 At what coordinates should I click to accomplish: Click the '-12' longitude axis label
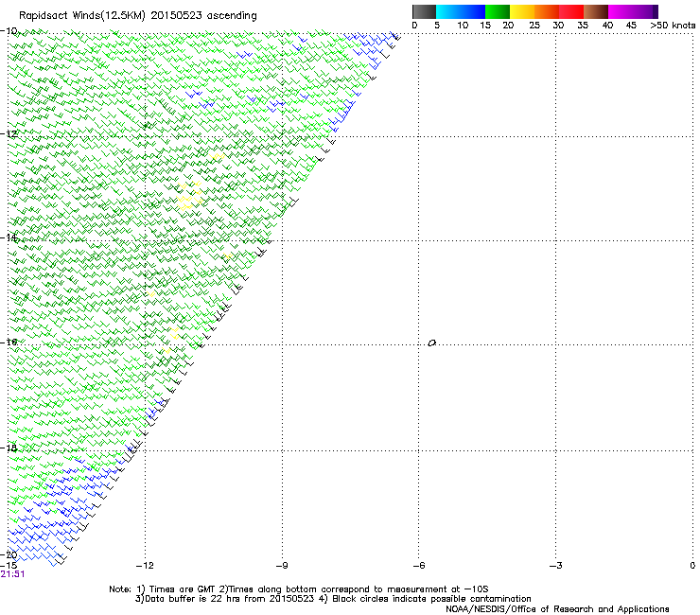click(144, 566)
